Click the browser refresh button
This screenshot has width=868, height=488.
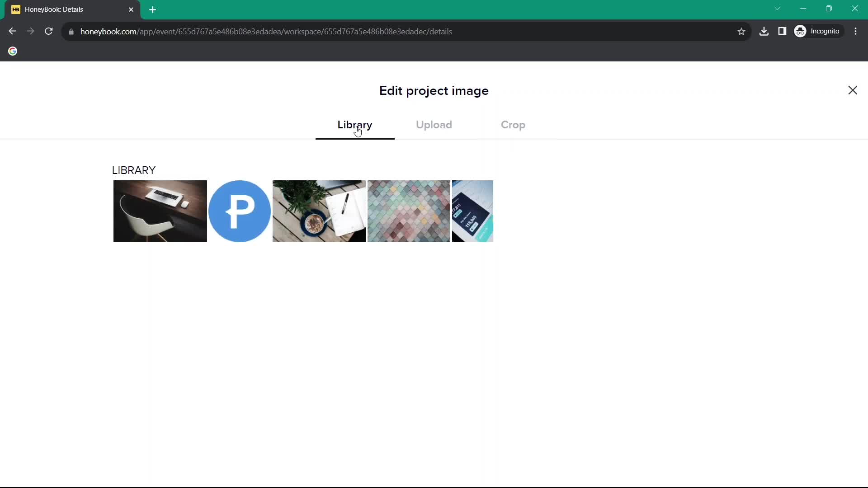click(49, 32)
